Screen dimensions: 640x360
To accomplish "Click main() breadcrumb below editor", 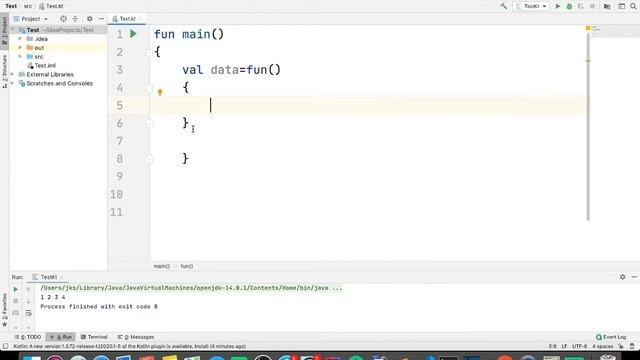I will tap(162, 266).
